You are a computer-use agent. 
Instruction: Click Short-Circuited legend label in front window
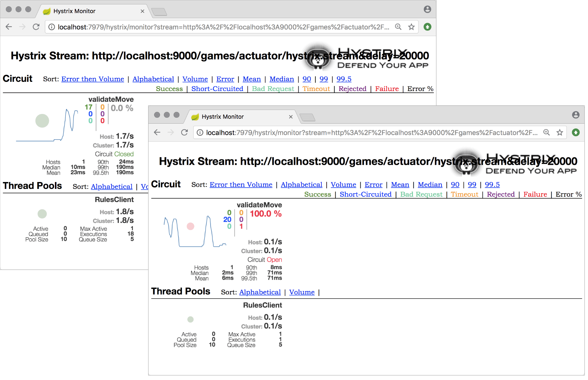coord(366,194)
